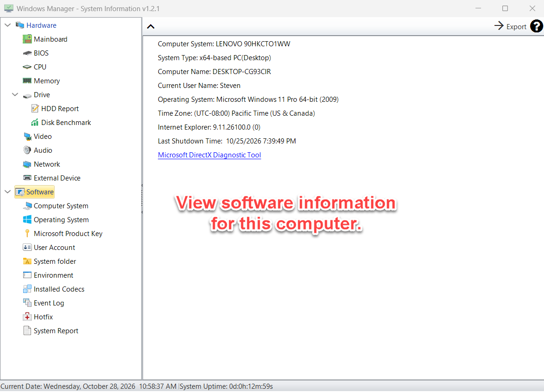Viewport: 544px width, 392px height.
Task: Click the Memory module icon
Action: tap(27, 81)
